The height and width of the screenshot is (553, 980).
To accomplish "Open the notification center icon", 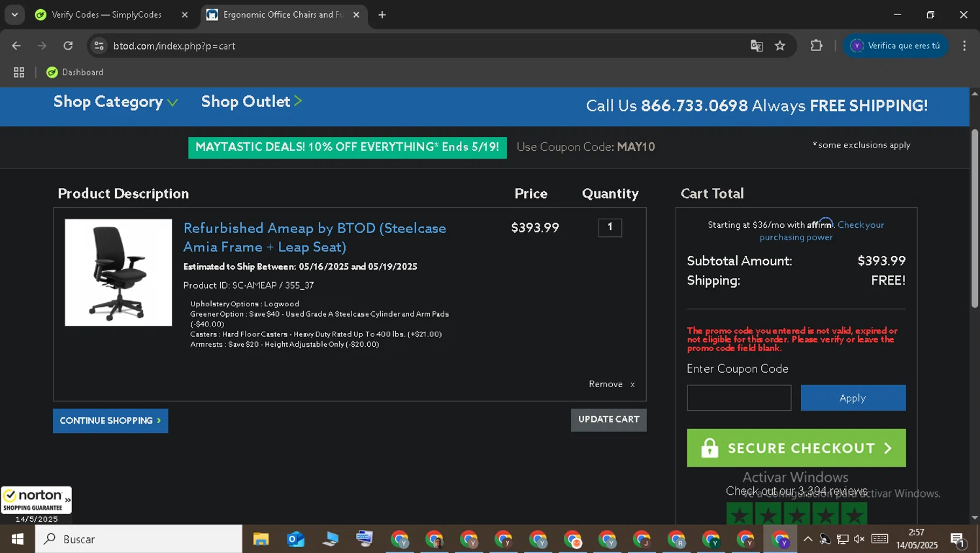I will pos(958,539).
